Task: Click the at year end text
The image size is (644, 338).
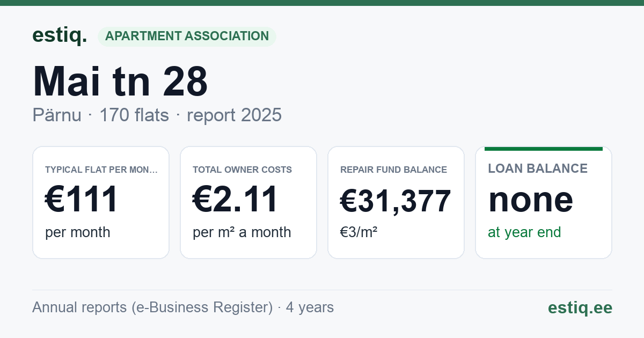Action: pos(524,232)
